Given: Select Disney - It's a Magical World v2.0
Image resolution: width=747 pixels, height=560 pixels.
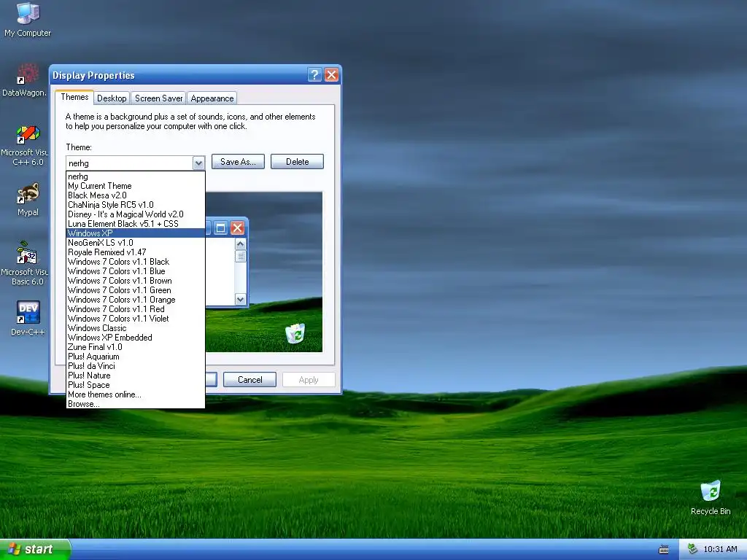Looking at the screenshot, I should (136, 214).
